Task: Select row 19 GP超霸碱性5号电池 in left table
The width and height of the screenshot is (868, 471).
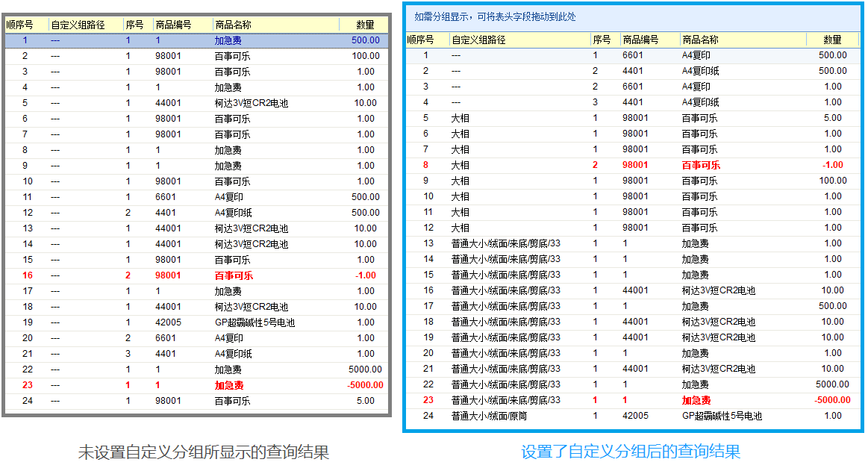Action: click(x=196, y=322)
